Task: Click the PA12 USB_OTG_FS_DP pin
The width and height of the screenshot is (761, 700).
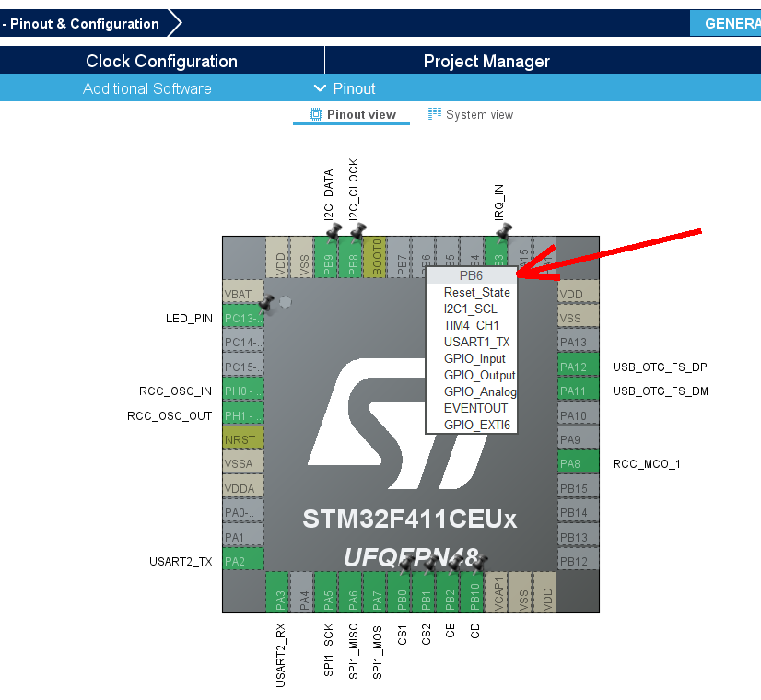Action: (578, 367)
